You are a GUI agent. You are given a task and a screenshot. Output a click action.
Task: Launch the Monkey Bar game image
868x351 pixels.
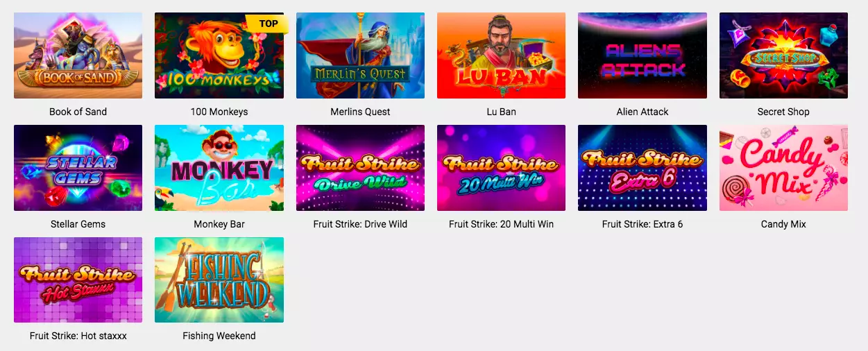point(219,168)
